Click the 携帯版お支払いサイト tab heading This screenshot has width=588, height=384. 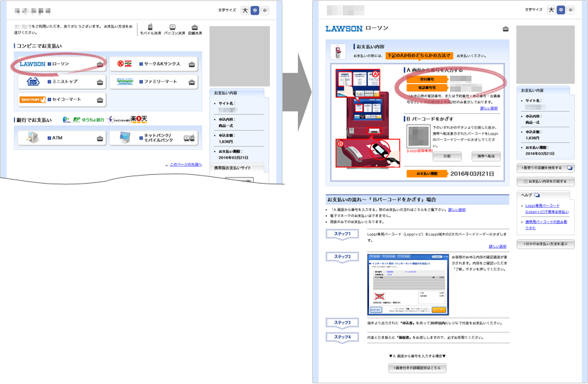(232, 168)
